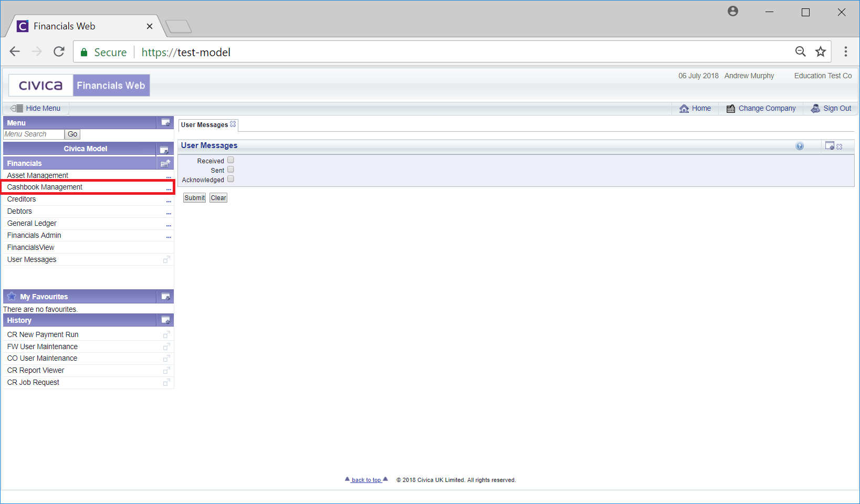Click the Home icon in top bar
Viewport: 860px width, 504px height.
point(684,108)
